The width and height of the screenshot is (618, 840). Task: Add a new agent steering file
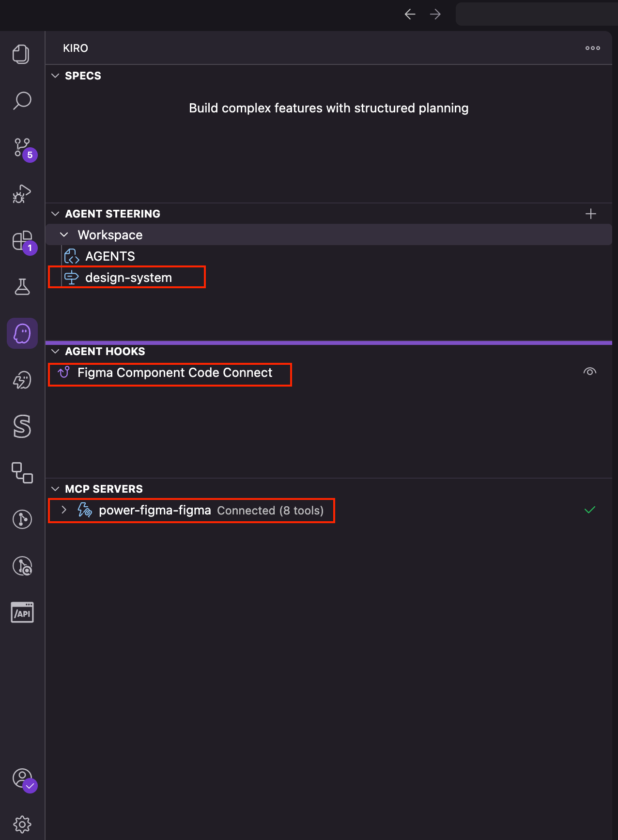point(591,214)
